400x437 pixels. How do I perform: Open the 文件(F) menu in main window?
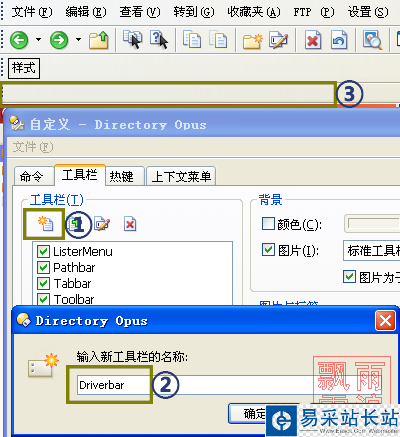32,12
